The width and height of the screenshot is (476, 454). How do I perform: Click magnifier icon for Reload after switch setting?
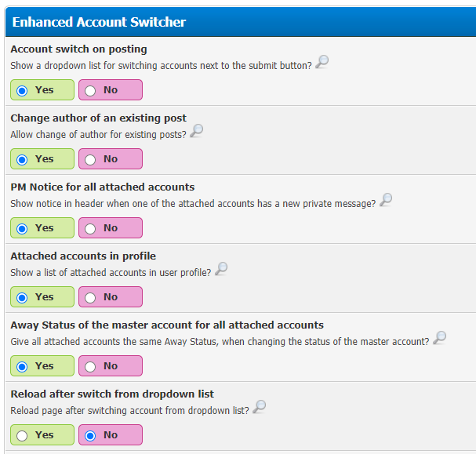260,406
